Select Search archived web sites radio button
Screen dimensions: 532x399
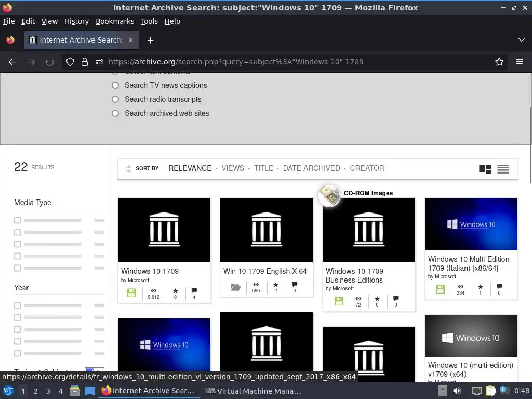click(115, 113)
